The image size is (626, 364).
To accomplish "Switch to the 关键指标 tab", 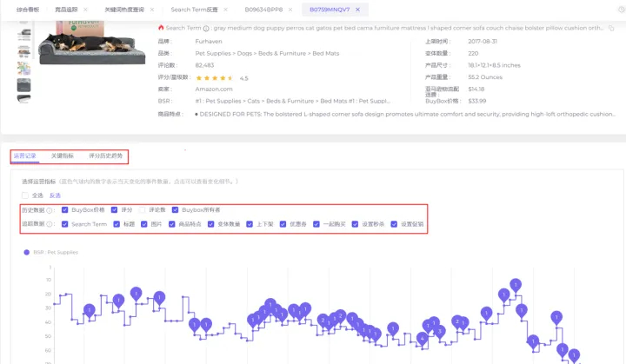I will pos(63,156).
